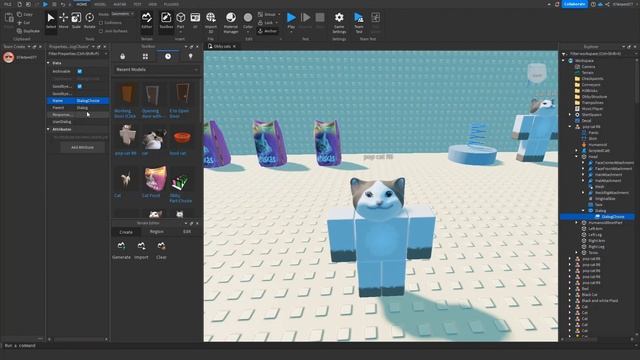This screenshot has height=360, width=640.
Task: Enable the Collisions checkbox
Action: point(101,23)
